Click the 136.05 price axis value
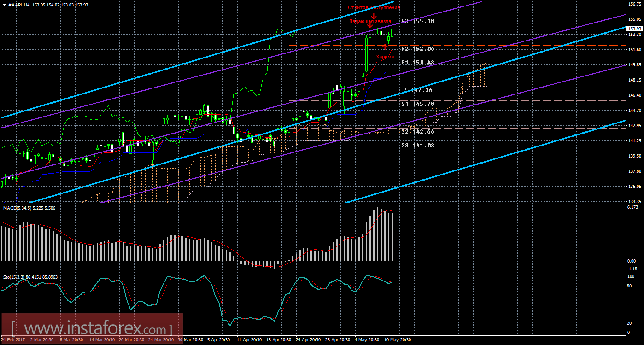Screen dimensions: 644x345 coord(635,187)
